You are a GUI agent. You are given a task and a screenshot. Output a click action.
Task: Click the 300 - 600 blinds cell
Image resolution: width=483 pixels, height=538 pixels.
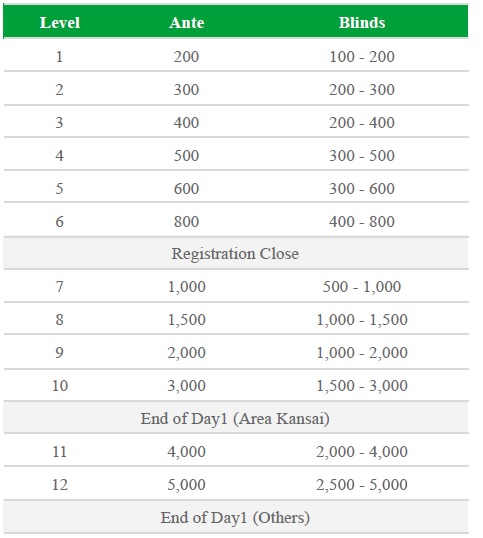pyautogui.click(x=362, y=188)
